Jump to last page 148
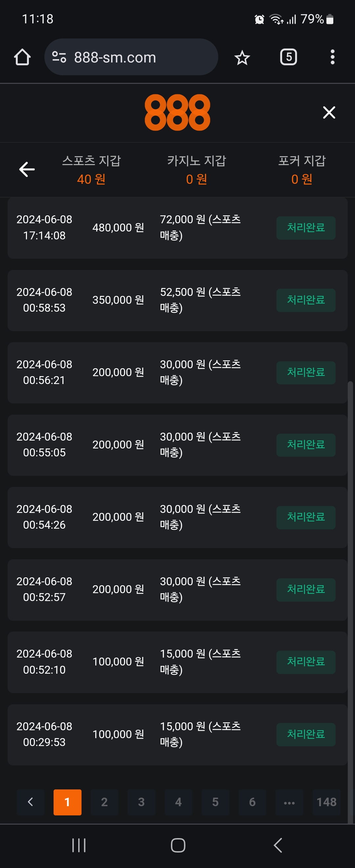 326,802
